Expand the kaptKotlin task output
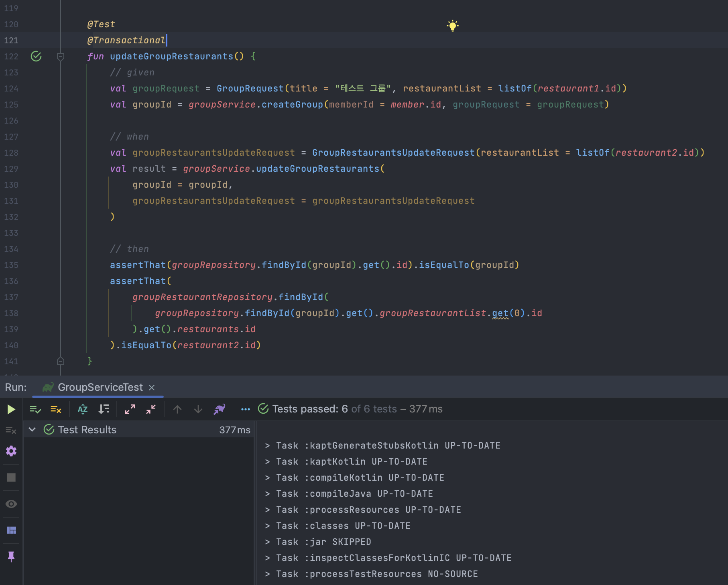The height and width of the screenshot is (585, 728). pyautogui.click(x=267, y=461)
